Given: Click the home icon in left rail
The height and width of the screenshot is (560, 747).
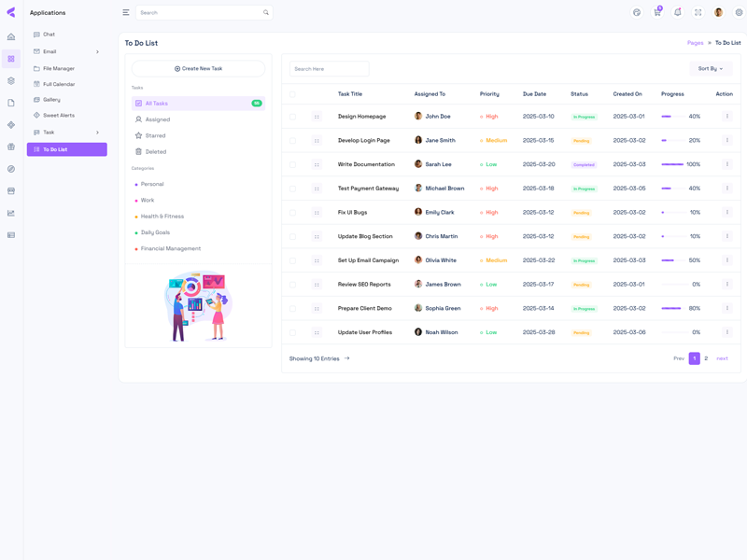Looking at the screenshot, I should (x=11, y=37).
